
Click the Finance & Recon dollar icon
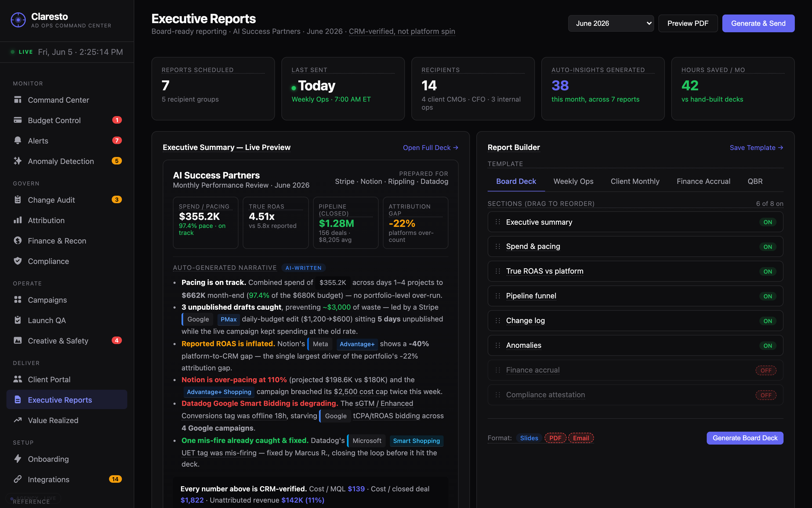[x=18, y=241]
